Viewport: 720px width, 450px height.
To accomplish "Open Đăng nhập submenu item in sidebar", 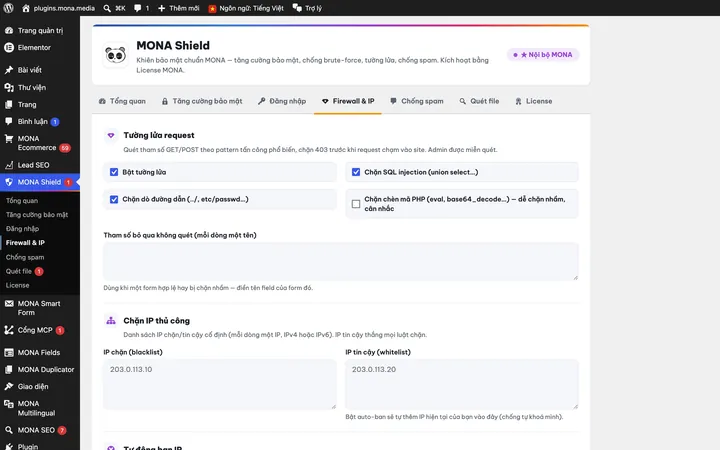I will [22, 229].
